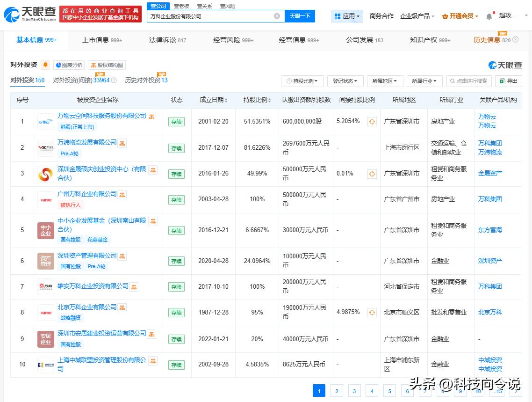Open equity structure icon for 深圳金晟硕庆创业投资中心
This screenshot has height=402, width=532.
(153, 170)
